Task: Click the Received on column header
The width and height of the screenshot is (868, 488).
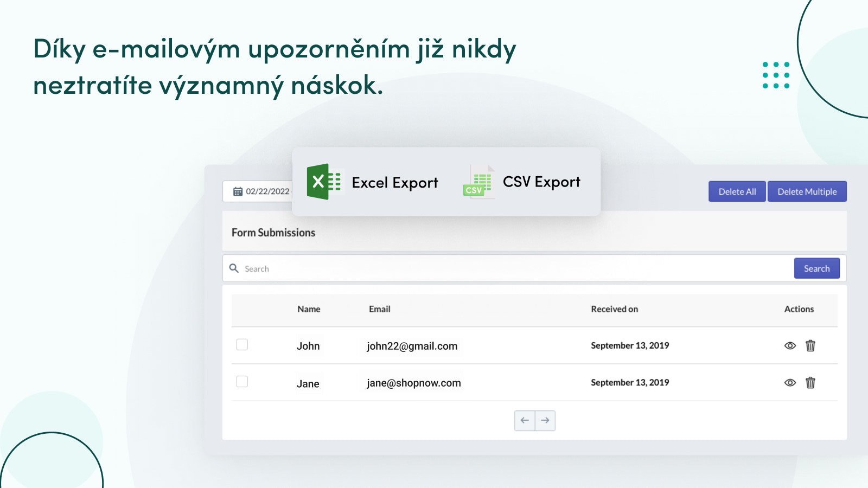Action: (615, 309)
